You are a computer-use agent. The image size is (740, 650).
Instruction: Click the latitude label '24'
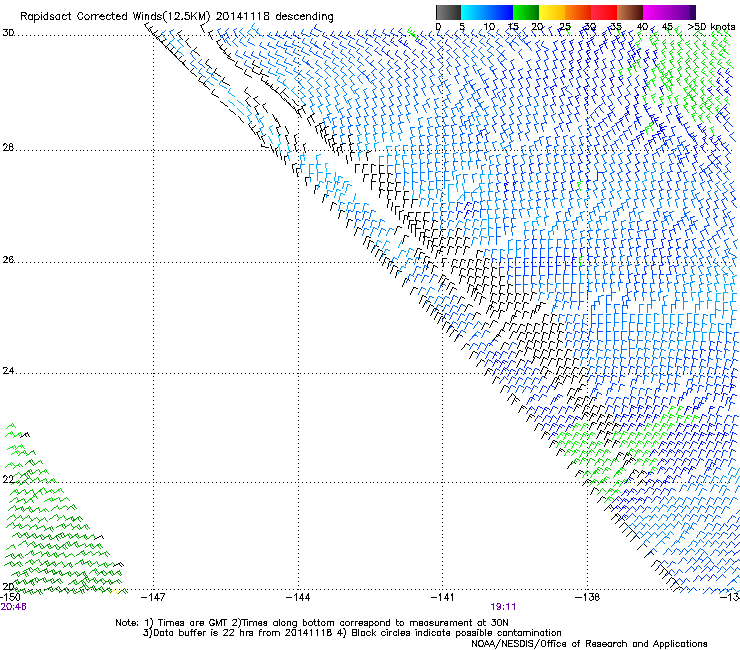click(8, 371)
